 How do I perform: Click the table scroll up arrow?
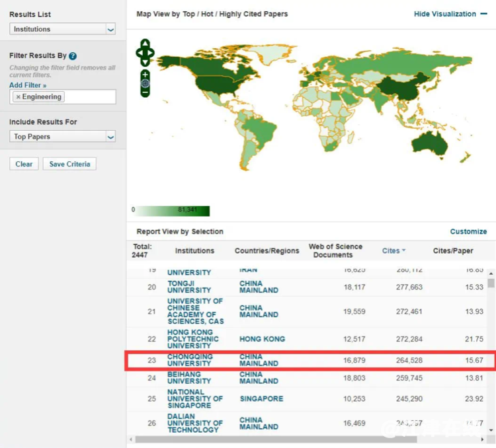click(x=491, y=274)
